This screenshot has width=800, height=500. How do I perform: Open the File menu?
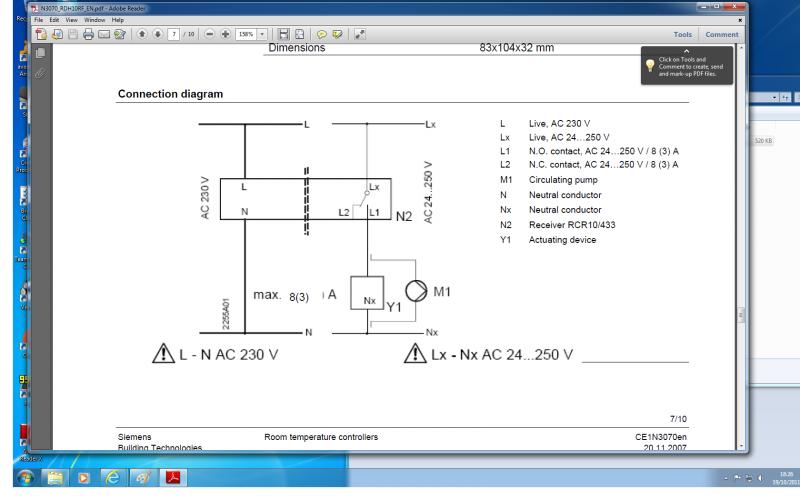tap(40, 20)
